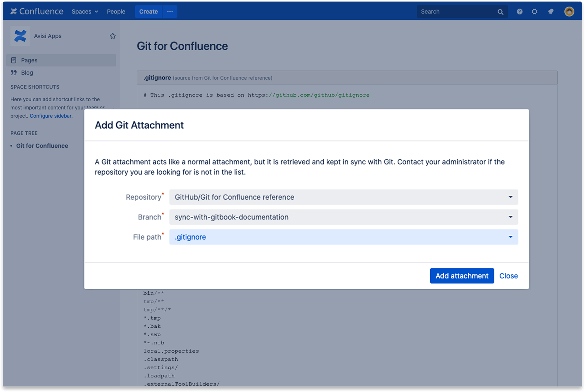Expand the Branch dropdown
The width and height of the screenshot is (585, 392).
(x=511, y=217)
